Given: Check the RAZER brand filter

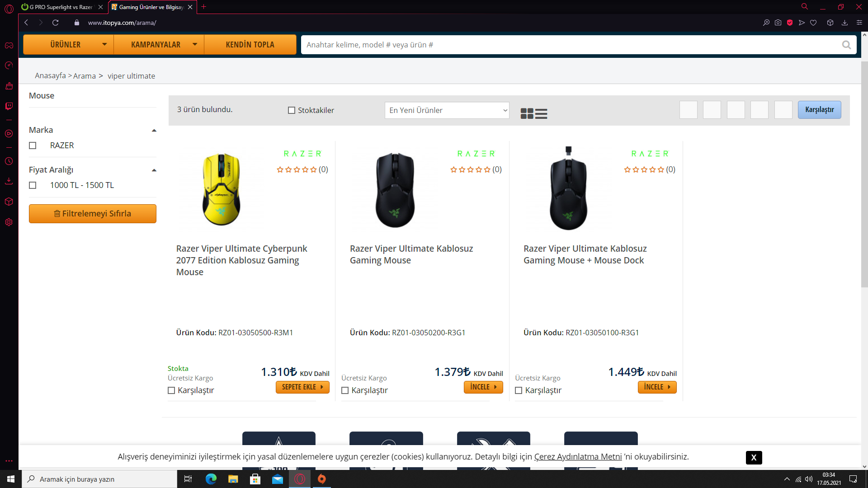Looking at the screenshot, I should click(x=33, y=145).
